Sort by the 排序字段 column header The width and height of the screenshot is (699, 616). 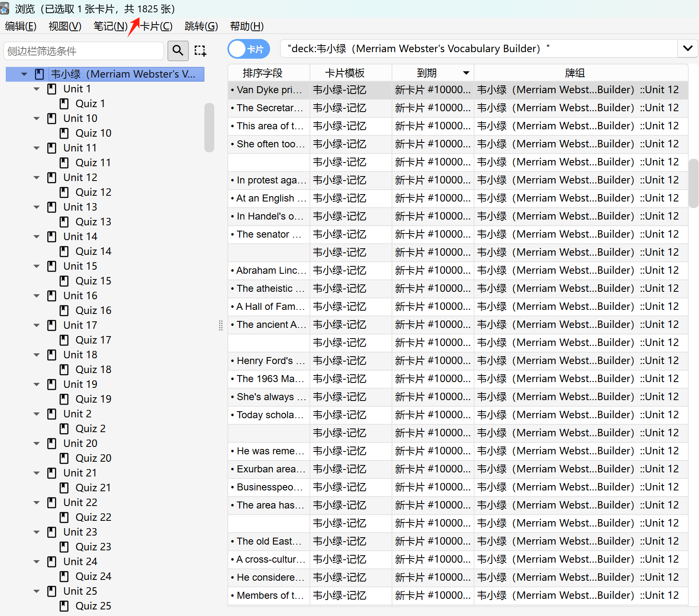click(x=269, y=73)
